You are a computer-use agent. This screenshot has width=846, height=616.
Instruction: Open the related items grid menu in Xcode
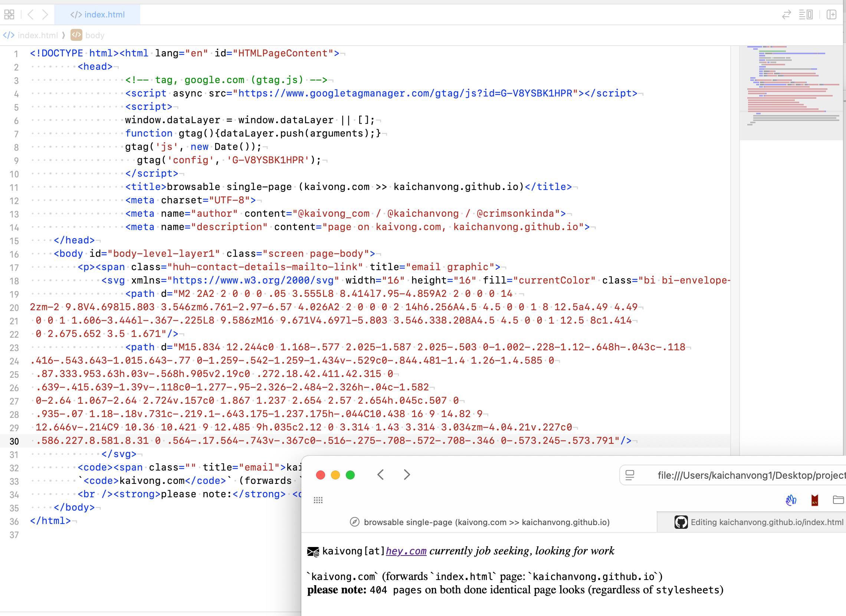[9, 14]
